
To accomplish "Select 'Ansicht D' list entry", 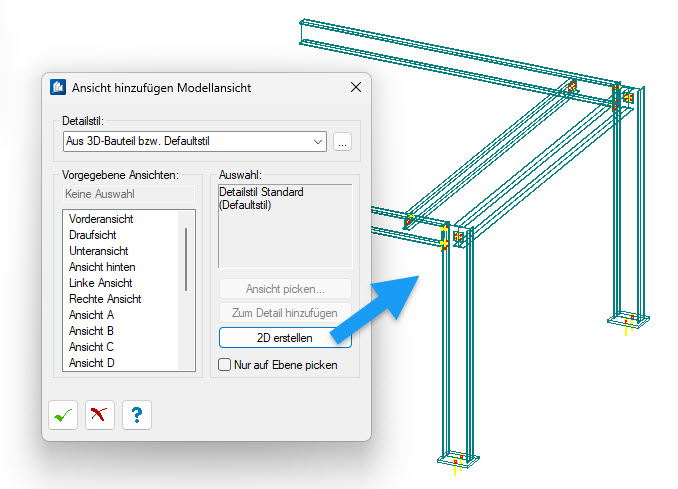I will click(x=92, y=363).
